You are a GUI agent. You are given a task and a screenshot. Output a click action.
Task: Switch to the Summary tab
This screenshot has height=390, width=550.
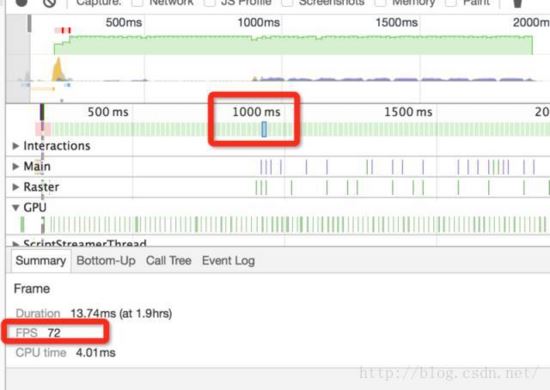(41, 261)
